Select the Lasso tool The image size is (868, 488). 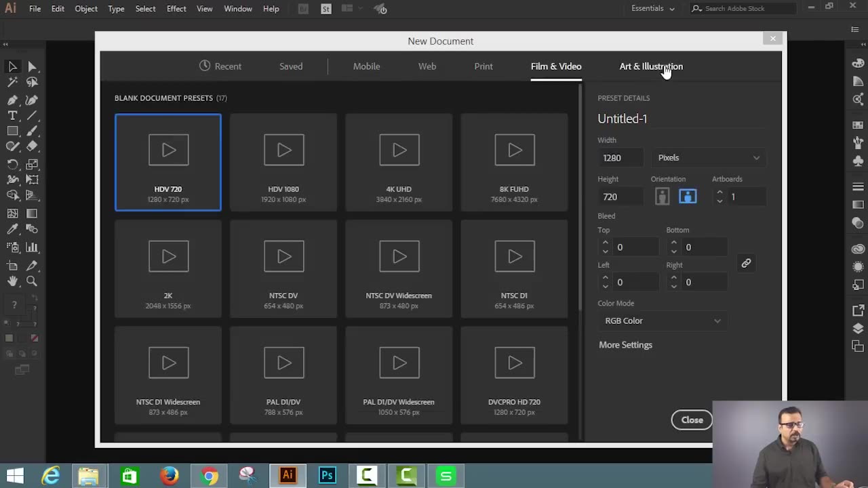32,82
